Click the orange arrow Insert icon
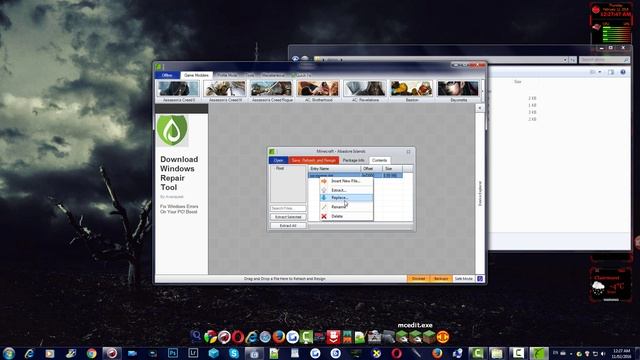The image size is (640, 360). (324, 181)
